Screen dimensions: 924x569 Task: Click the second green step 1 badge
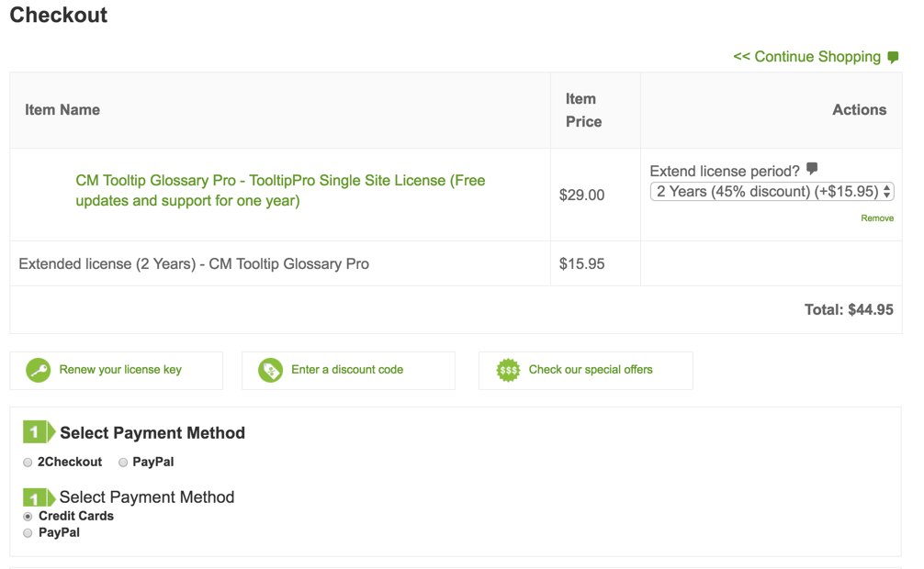click(x=39, y=497)
